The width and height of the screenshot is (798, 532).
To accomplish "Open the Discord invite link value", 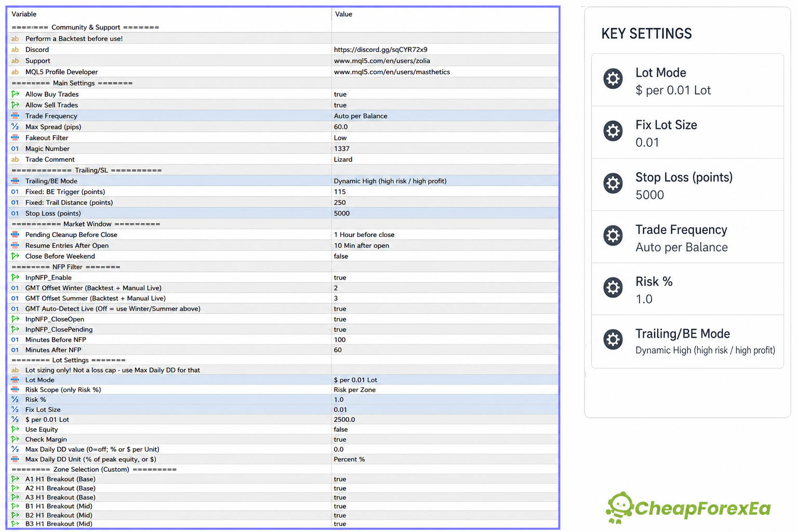I will coord(381,50).
